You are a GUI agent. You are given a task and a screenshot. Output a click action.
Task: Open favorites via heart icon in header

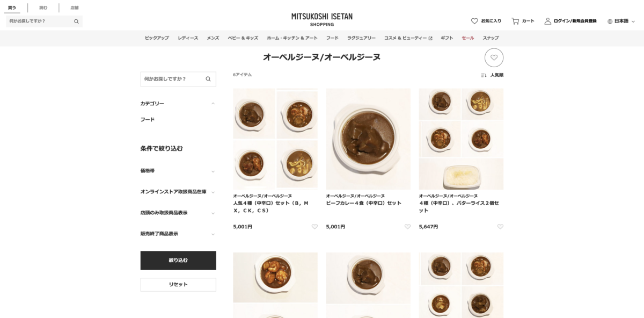(x=474, y=21)
